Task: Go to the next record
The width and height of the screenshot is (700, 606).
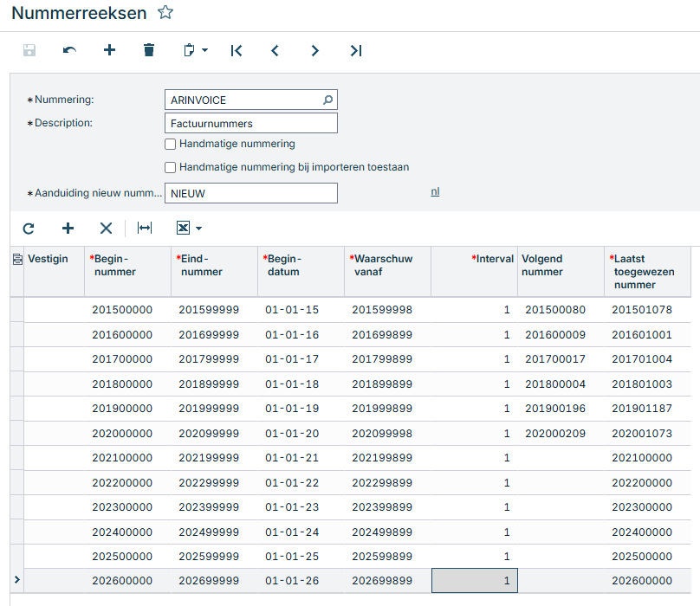Action: 314,50
